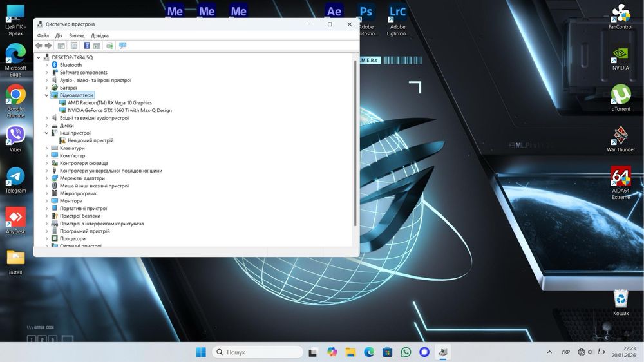Open File Explorer from the taskbar

350,352
